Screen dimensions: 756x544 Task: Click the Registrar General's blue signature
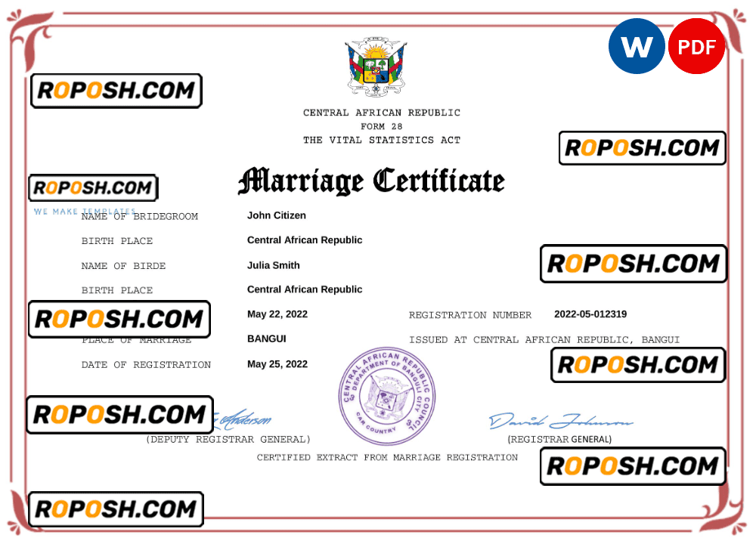[x=560, y=422]
